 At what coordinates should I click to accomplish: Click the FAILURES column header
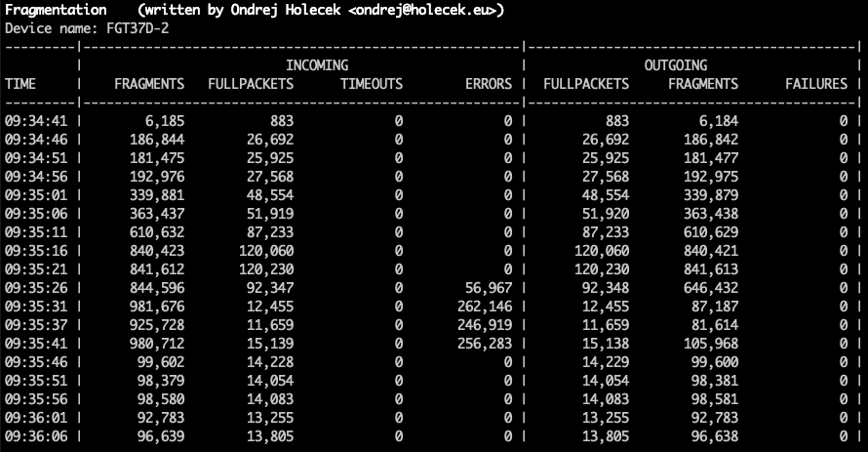tap(816, 84)
